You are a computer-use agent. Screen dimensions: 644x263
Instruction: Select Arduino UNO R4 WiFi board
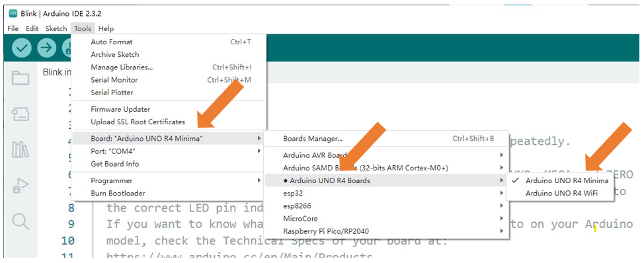[560, 193]
